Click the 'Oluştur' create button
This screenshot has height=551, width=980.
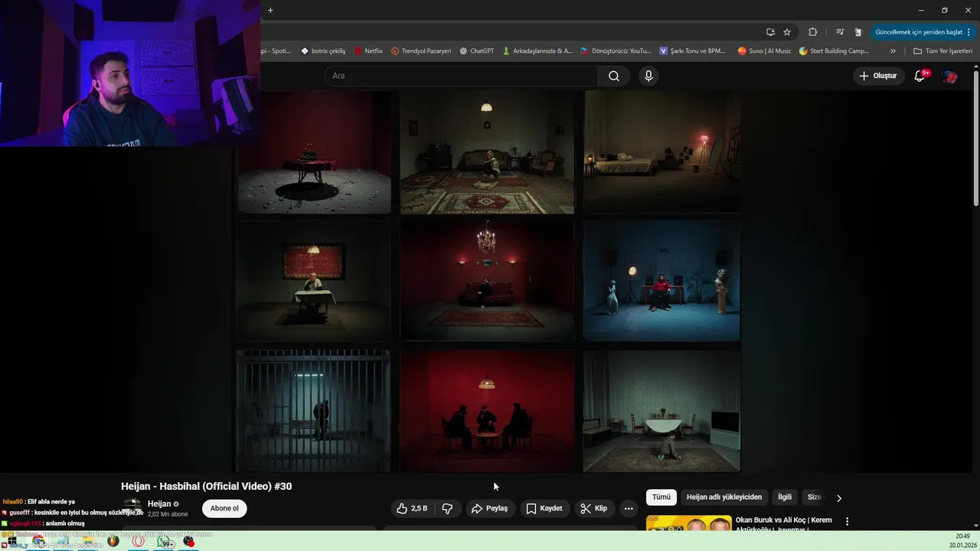click(x=877, y=76)
